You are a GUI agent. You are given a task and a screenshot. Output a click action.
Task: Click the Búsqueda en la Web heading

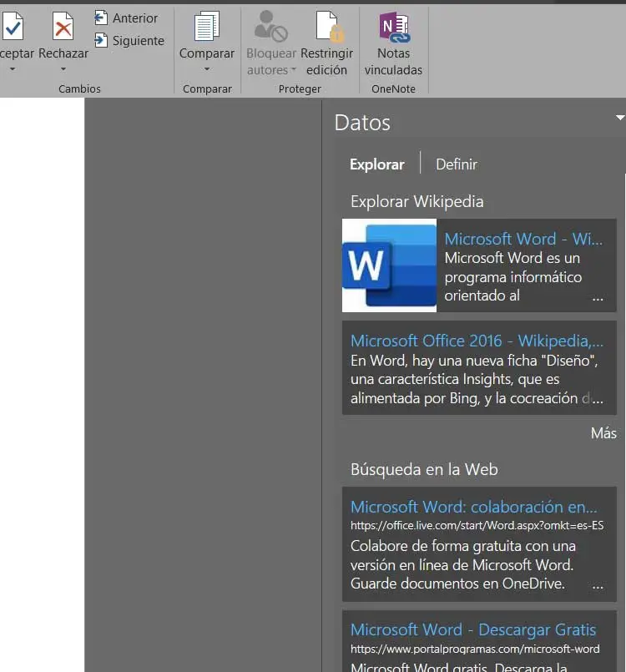[424, 469]
